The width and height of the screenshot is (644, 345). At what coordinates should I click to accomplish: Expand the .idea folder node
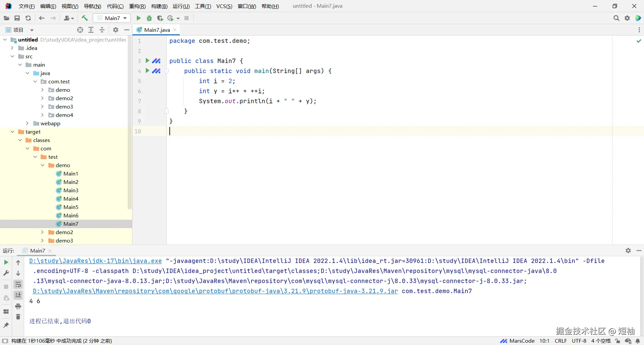coord(12,48)
